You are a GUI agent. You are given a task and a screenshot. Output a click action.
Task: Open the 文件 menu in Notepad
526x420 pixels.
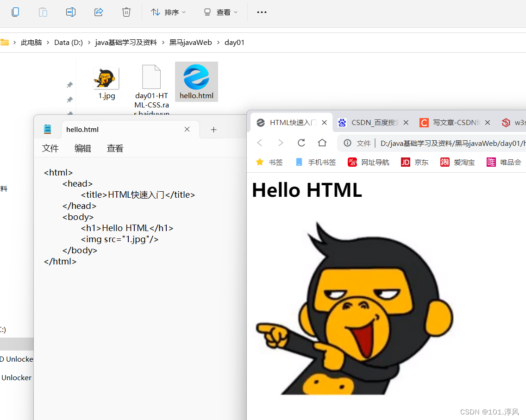point(50,148)
